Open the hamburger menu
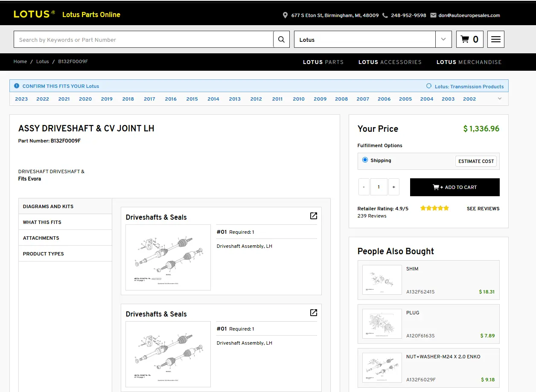The image size is (536, 392). coord(496,39)
